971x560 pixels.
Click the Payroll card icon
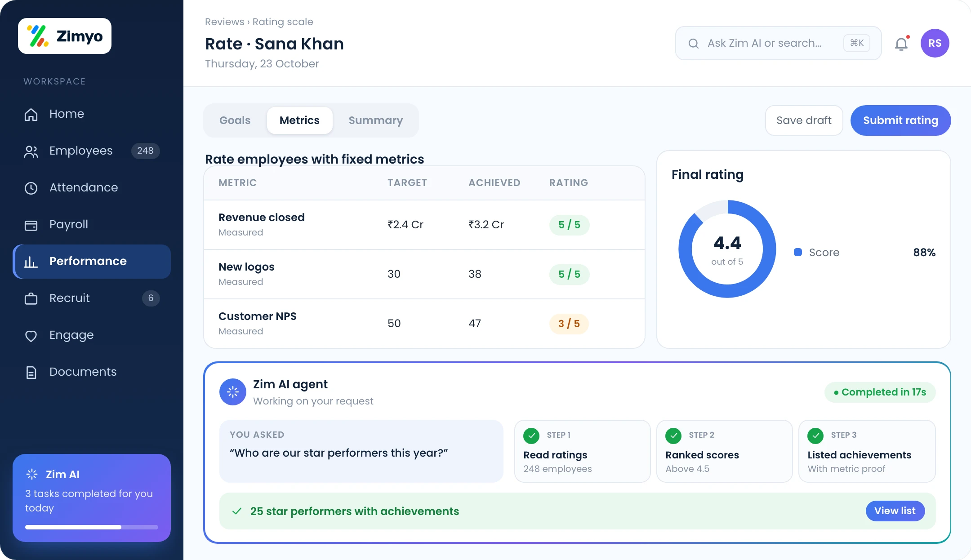pos(31,225)
